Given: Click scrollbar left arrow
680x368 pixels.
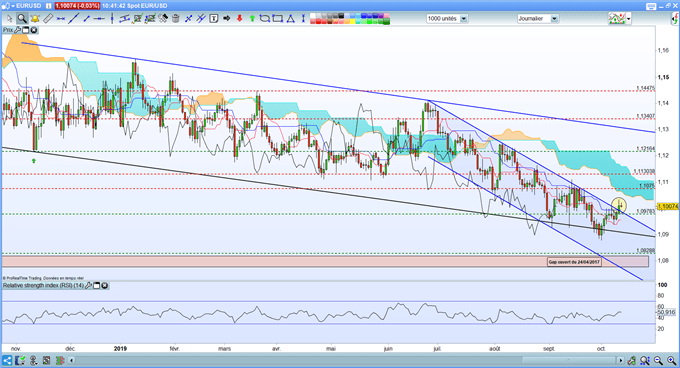Looking at the screenshot, I should [x=72, y=360].
